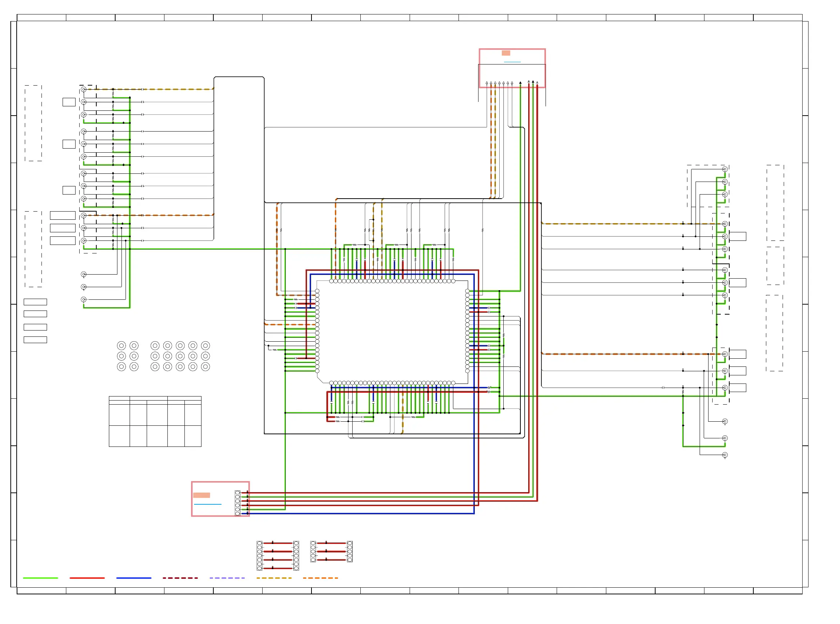
Task: Click the solid red legend line
Action: 87,578
